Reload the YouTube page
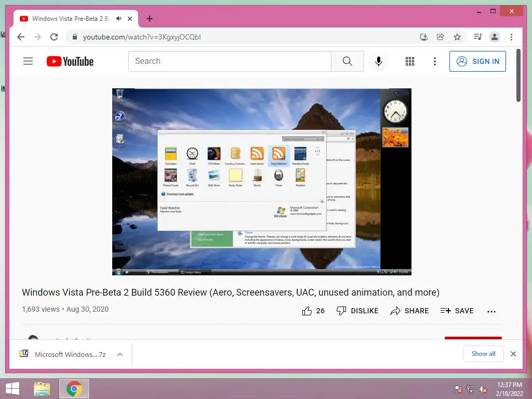Screen dimensions: 532x399 54,37
